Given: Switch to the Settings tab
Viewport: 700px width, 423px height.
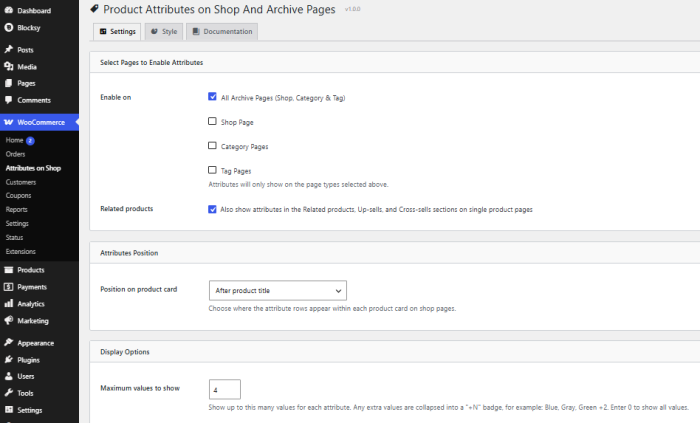Looking at the screenshot, I should pyautogui.click(x=117, y=32).
